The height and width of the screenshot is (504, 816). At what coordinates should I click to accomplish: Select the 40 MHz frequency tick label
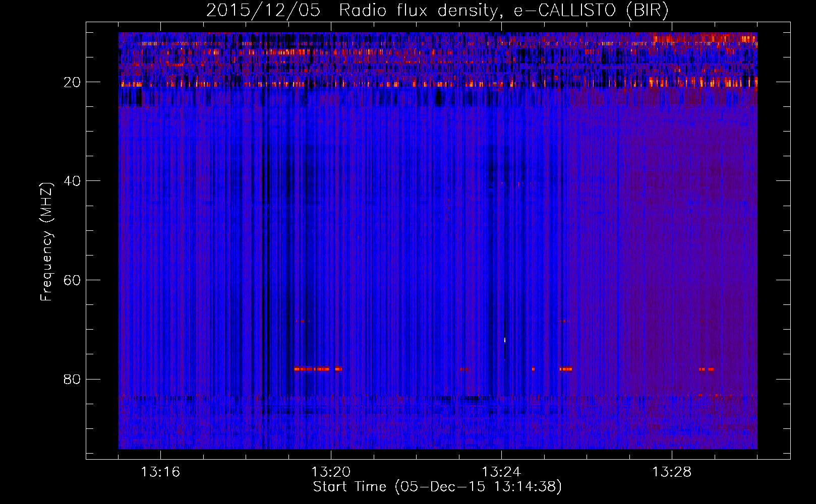[x=72, y=181]
